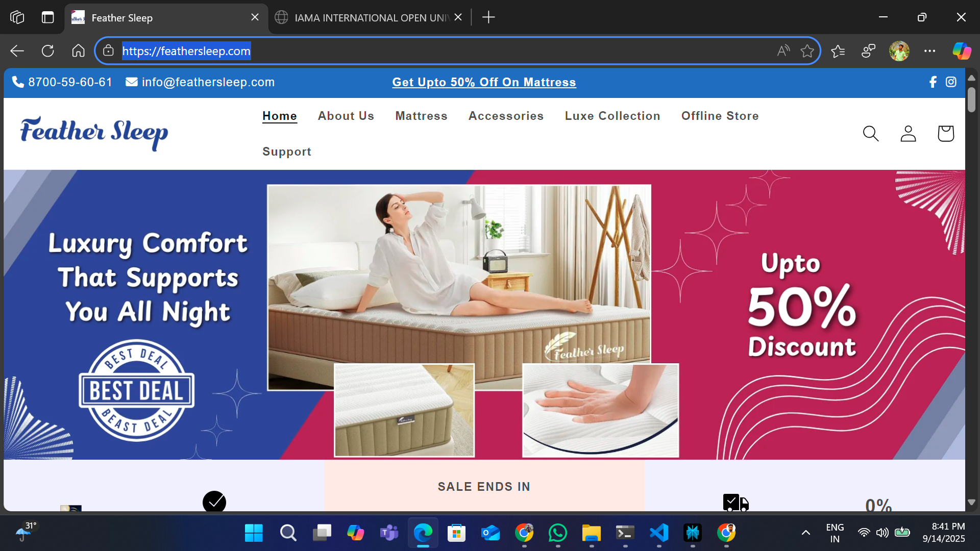Click the page vertical scrollbar thumb
Image resolution: width=980 pixels, height=551 pixels.
971,99
